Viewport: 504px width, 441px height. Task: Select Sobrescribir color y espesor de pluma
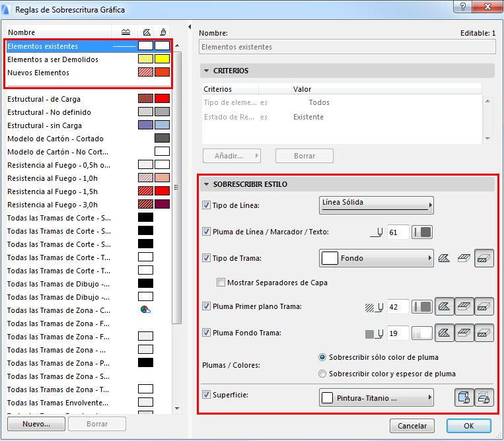coord(322,374)
